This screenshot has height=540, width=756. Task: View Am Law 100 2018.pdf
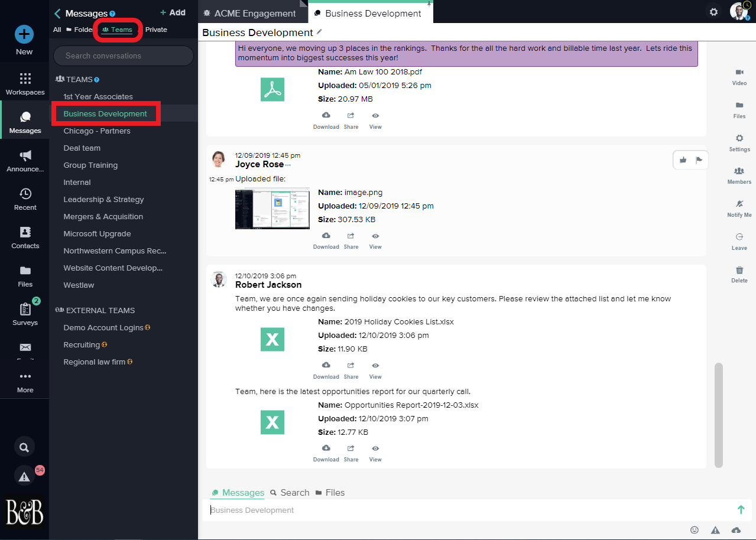pos(375,120)
